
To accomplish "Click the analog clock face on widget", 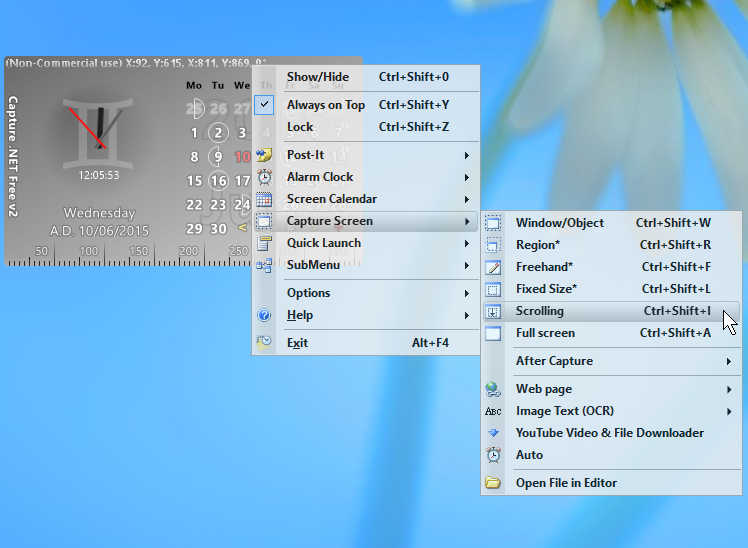I will (98, 132).
